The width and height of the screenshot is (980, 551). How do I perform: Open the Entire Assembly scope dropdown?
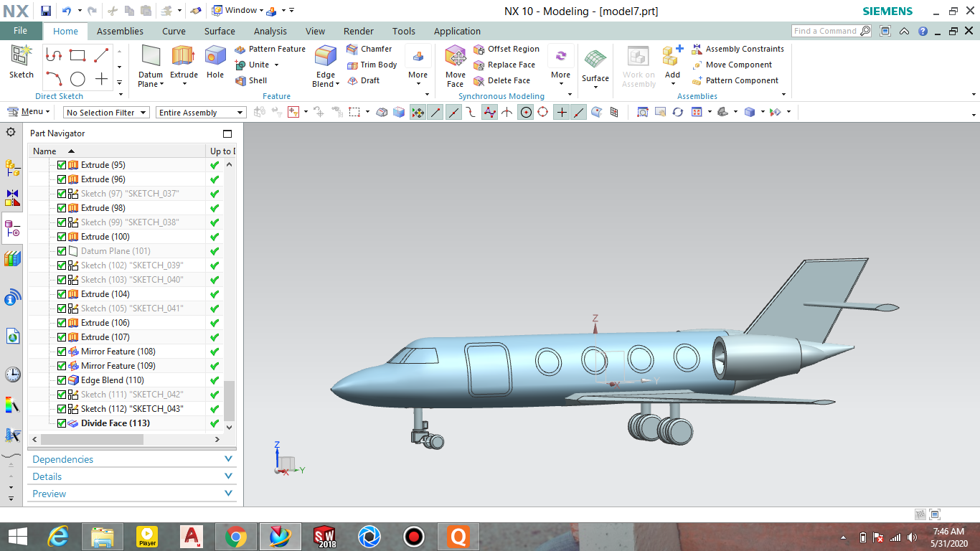click(201, 113)
